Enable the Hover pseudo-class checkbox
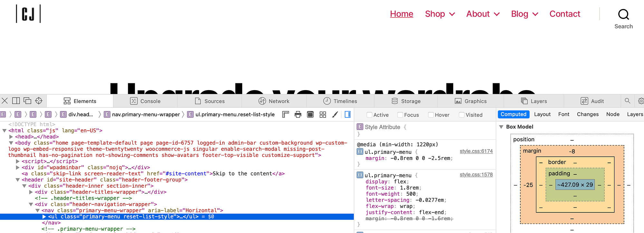This screenshot has height=233, width=644. point(431,115)
